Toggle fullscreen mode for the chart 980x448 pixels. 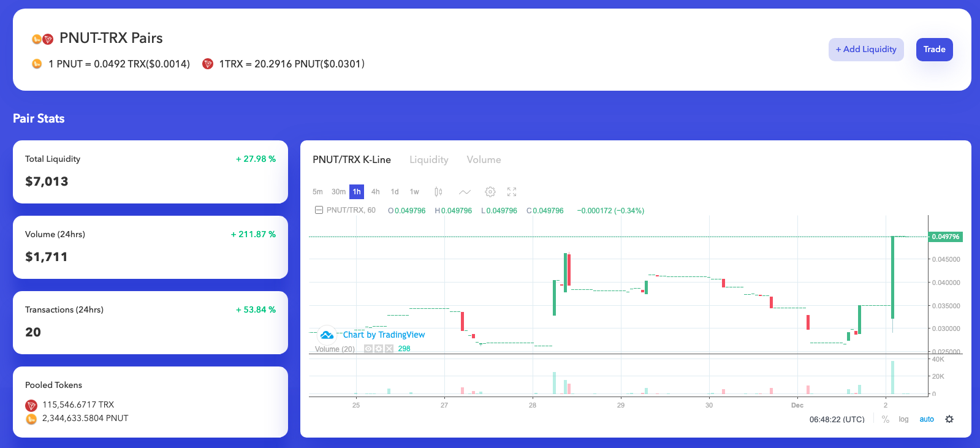512,192
